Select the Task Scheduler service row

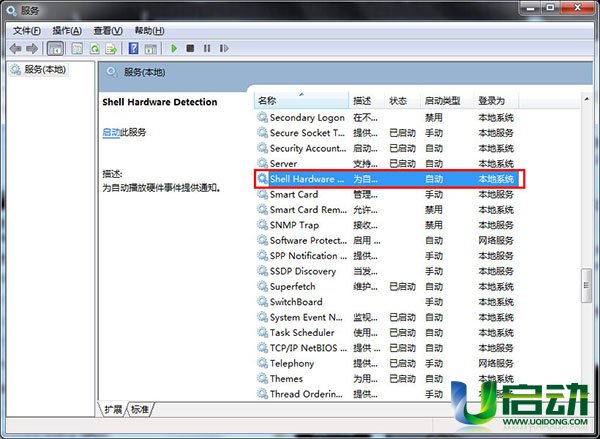click(x=302, y=333)
